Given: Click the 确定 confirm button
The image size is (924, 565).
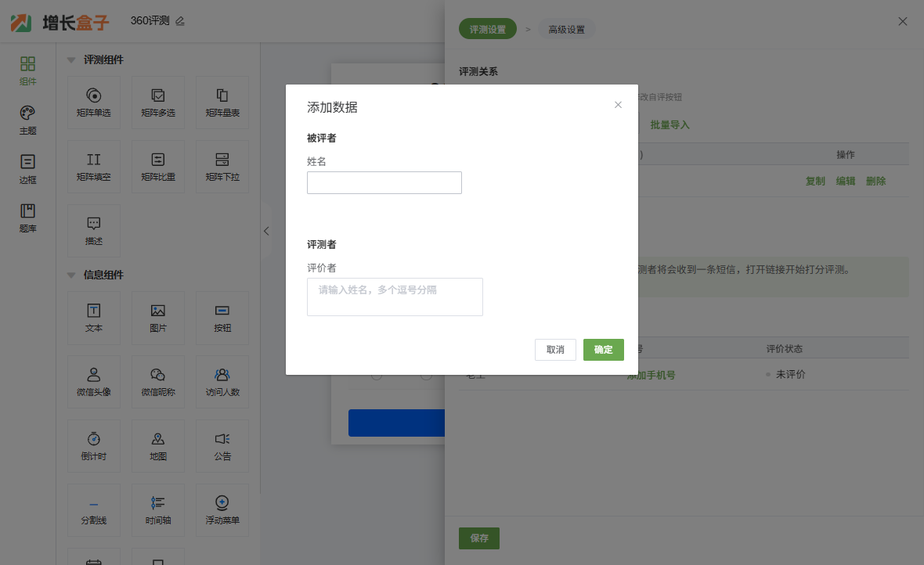Looking at the screenshot, I should [604, 349].
